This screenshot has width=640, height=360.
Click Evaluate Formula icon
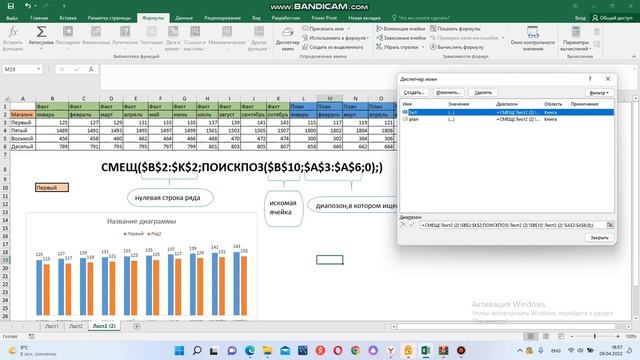pos(433,47)
